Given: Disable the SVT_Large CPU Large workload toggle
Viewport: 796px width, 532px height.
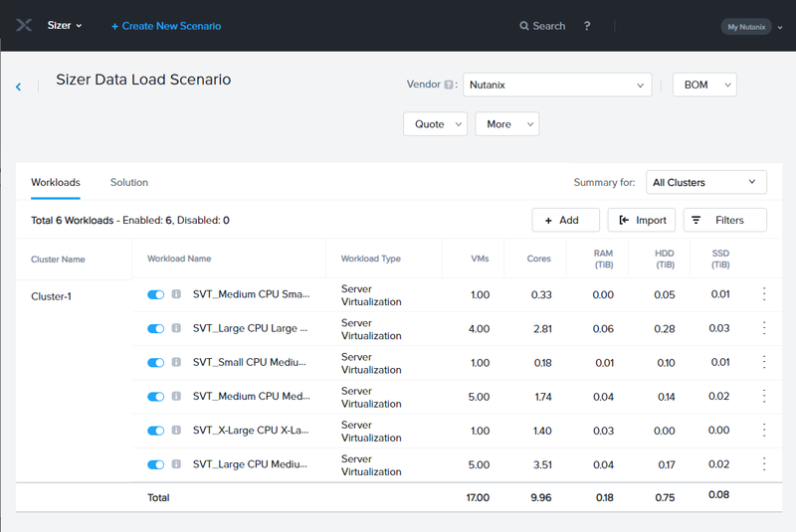Looking at the screenshot, I should coord(156,328).
